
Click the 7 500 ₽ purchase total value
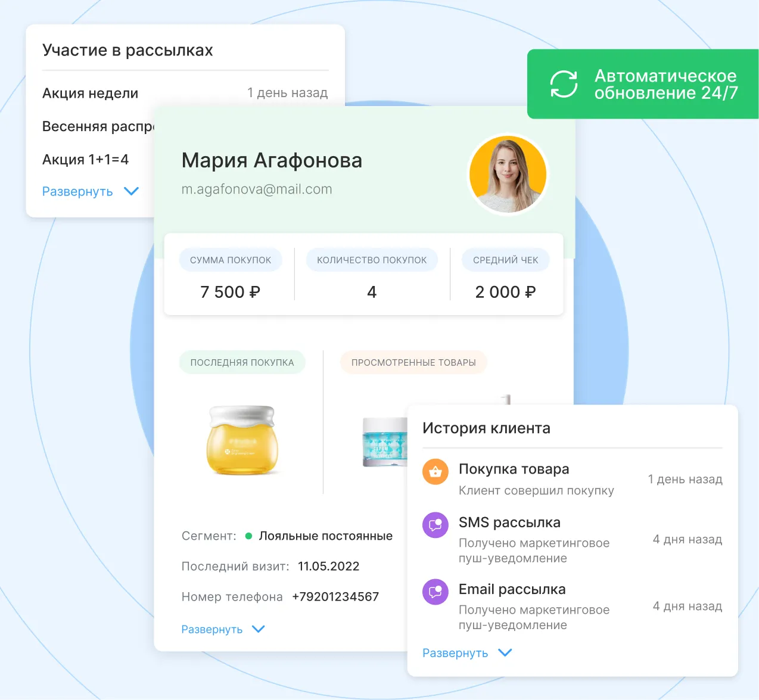230,292
